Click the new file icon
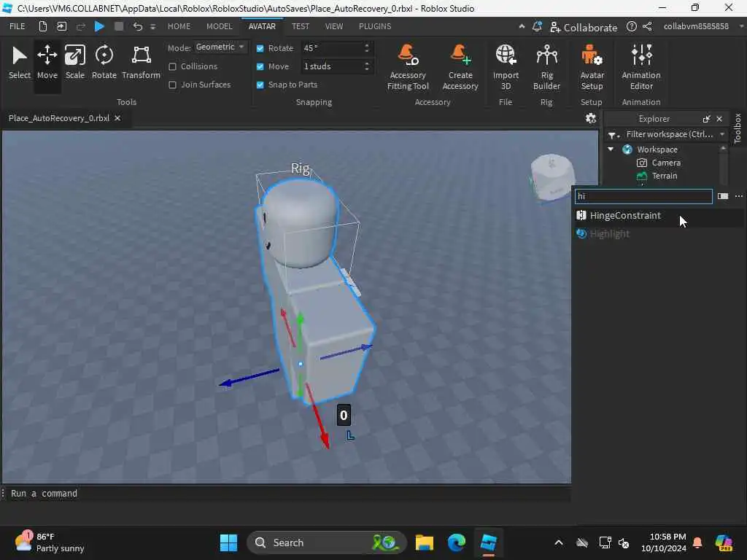 coord(43,27)
